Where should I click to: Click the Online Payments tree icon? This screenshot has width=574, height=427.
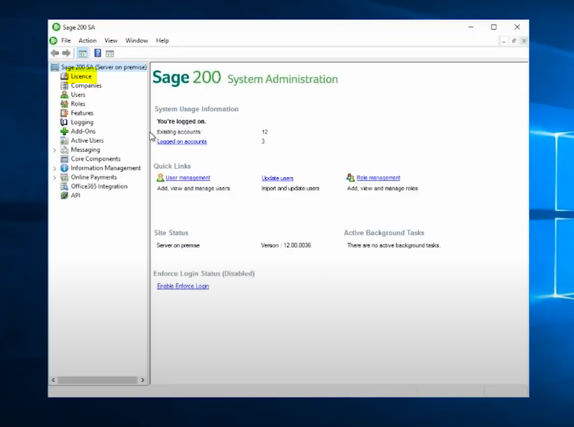pos(64,177)
